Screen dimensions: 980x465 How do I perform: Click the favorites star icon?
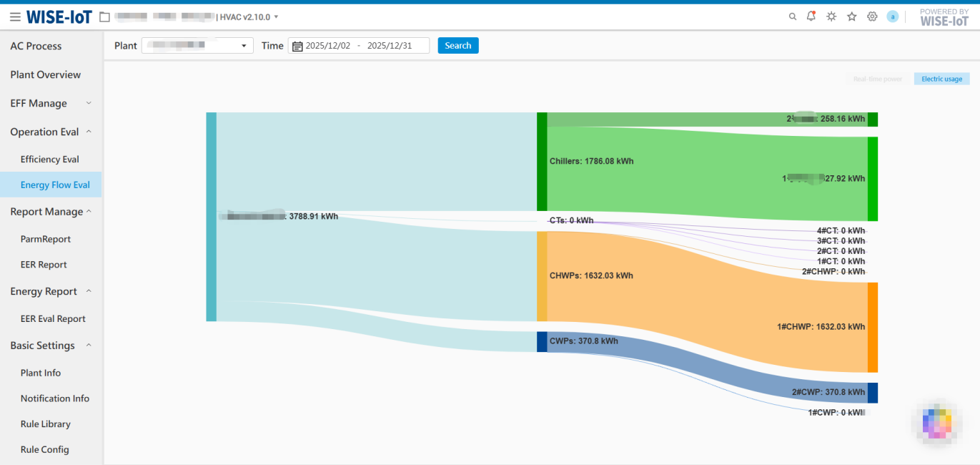pos(852,16)
